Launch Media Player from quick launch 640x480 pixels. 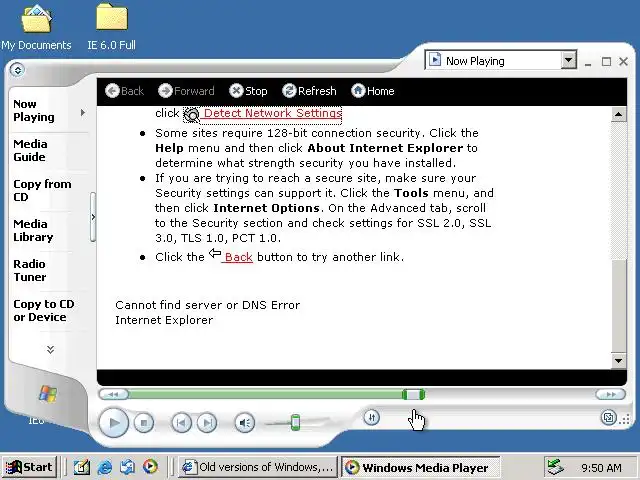tap(150, 467)
